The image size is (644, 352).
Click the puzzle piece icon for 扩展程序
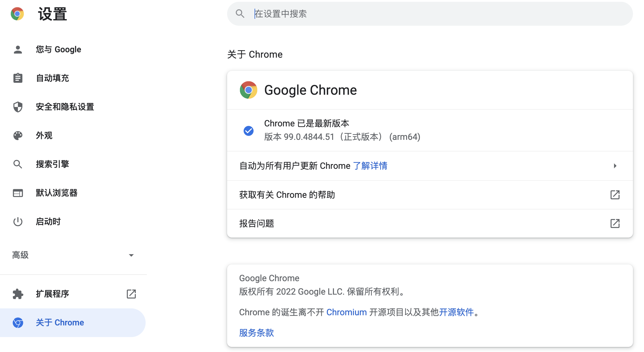tap(18, 294)
